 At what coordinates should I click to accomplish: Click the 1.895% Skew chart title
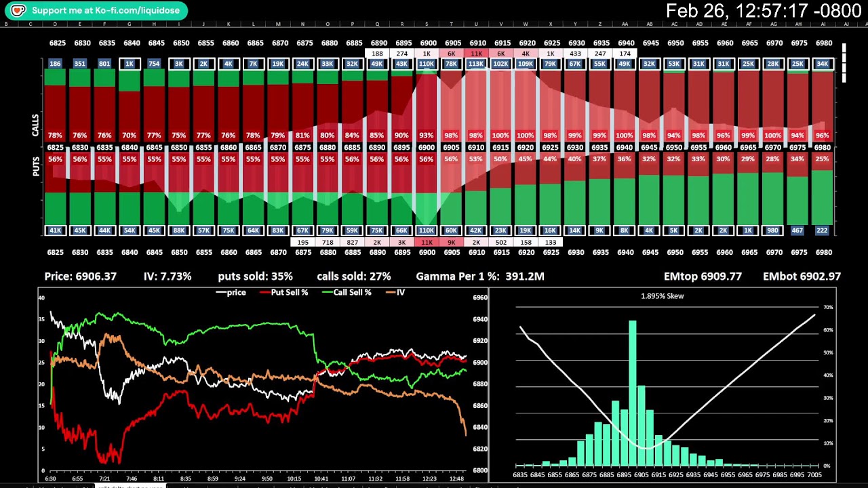(662, 296)
